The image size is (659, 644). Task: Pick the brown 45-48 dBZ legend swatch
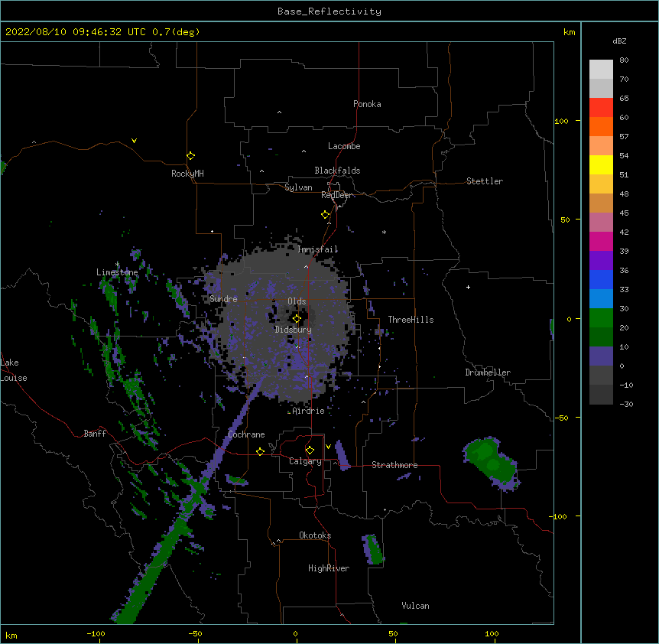601,203
